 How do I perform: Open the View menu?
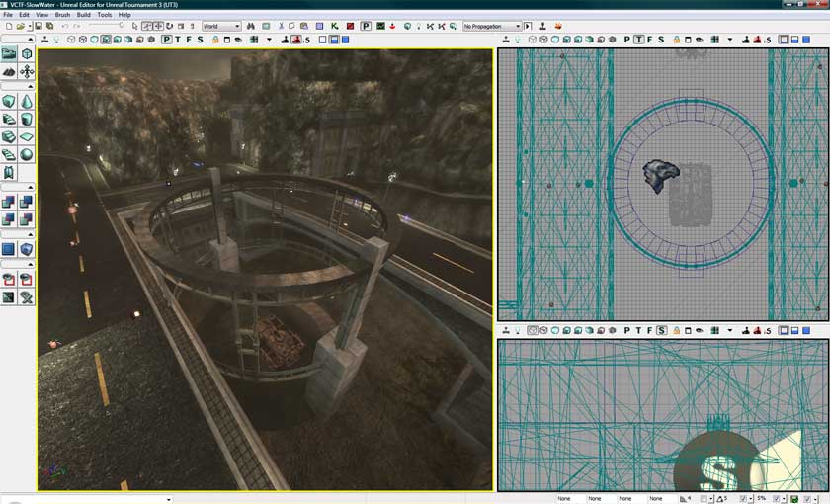(x=41, y=15)
